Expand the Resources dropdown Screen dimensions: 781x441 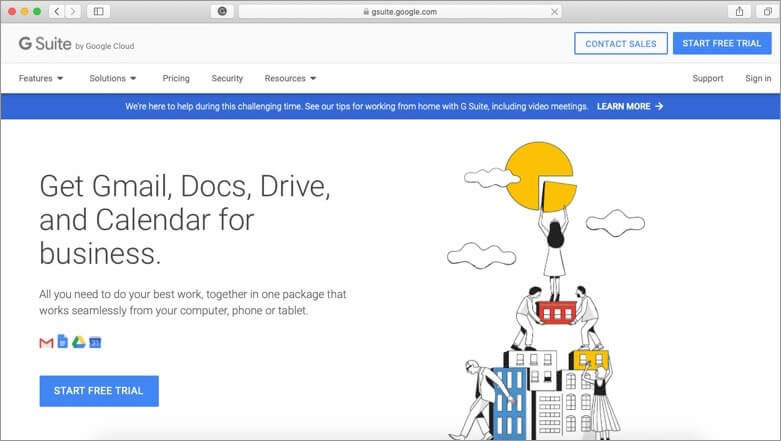(x=290, y=78)
